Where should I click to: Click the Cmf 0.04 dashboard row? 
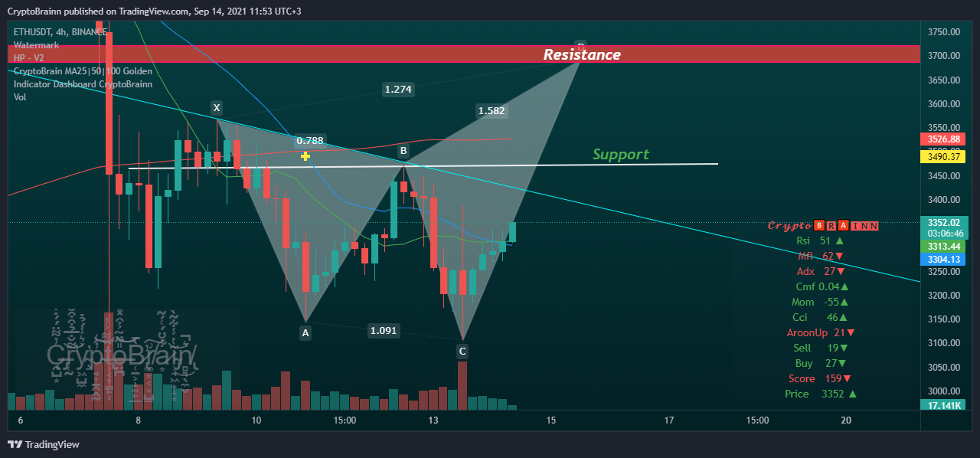[822, 286]
